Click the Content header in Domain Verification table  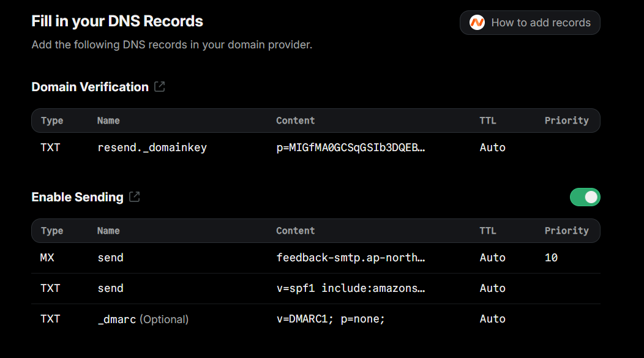coord(295,121)
